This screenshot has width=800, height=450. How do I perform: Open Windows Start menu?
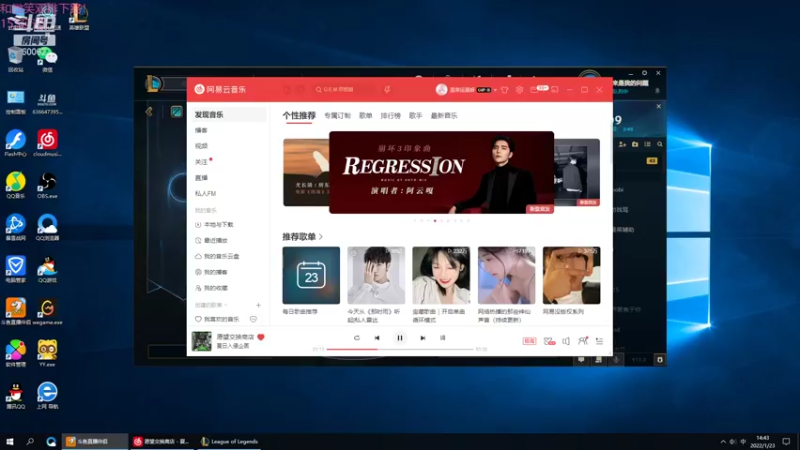click(10, 441)
